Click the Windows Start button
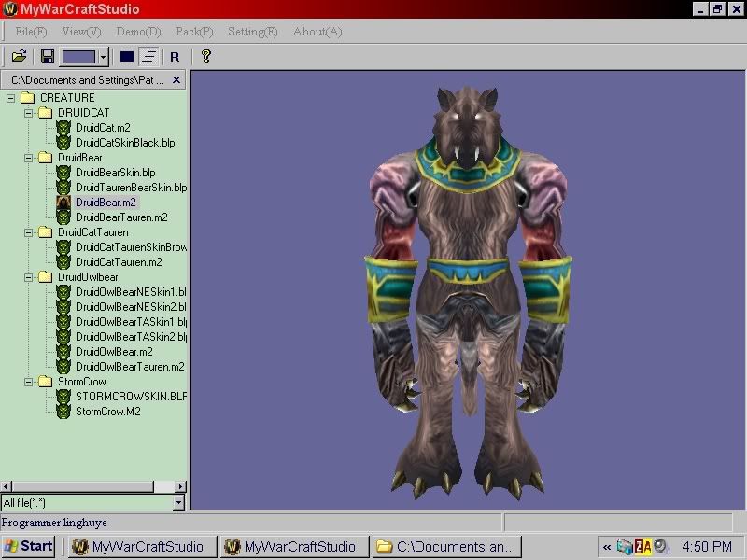This screenshot has height=560, width=747. point(29,546)
